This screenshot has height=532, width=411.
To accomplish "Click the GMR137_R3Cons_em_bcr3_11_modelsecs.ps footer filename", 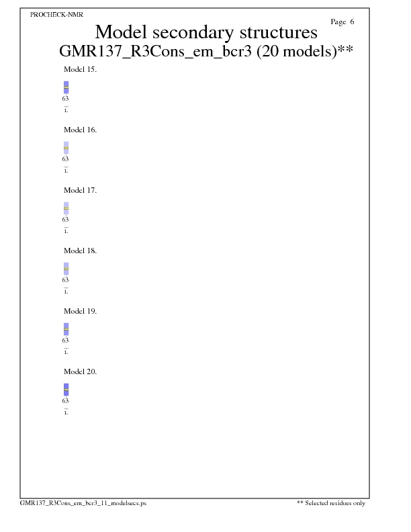I will pos(83,503).
